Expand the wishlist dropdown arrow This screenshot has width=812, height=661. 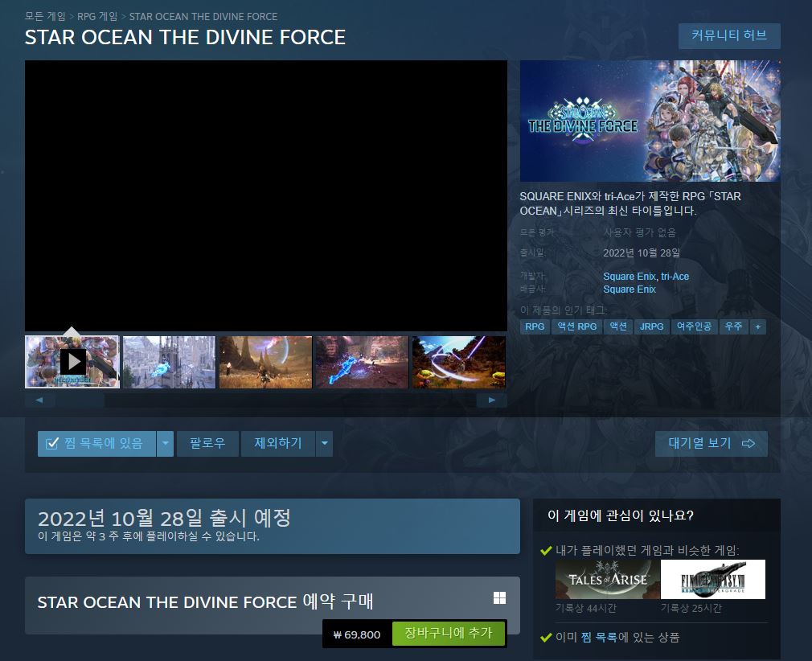coord(165,443)
